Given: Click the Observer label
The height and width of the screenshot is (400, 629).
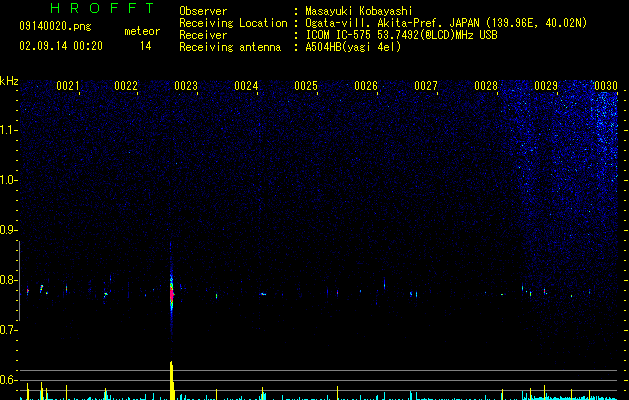Looking at the screenshot, I should pos(203,11).
